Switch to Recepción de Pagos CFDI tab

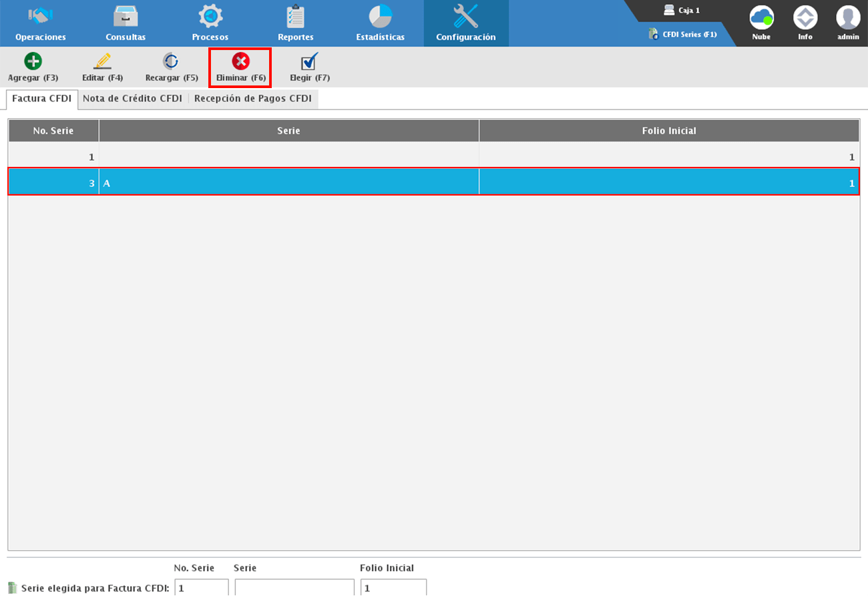coord(253,98)
